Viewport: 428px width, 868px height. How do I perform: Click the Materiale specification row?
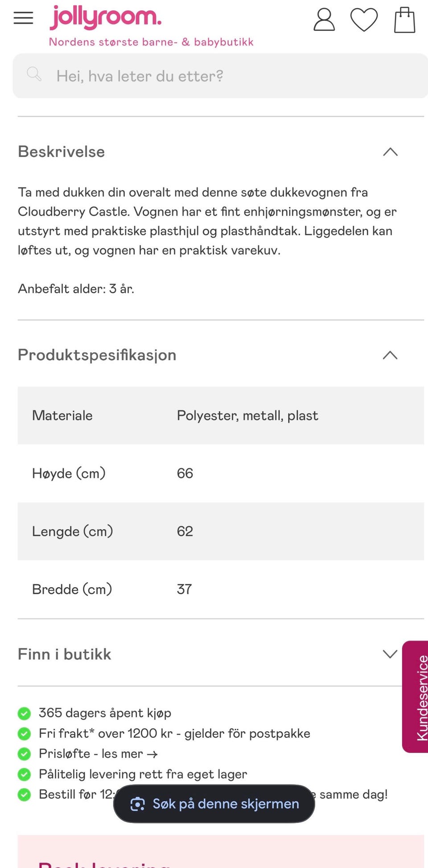tap(221, 415)
